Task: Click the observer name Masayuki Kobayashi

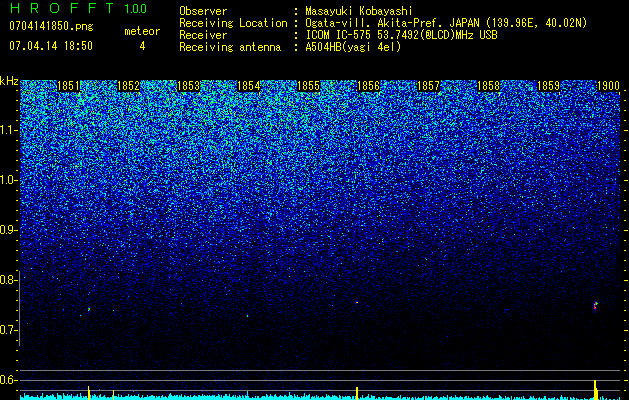Action: 359,11
